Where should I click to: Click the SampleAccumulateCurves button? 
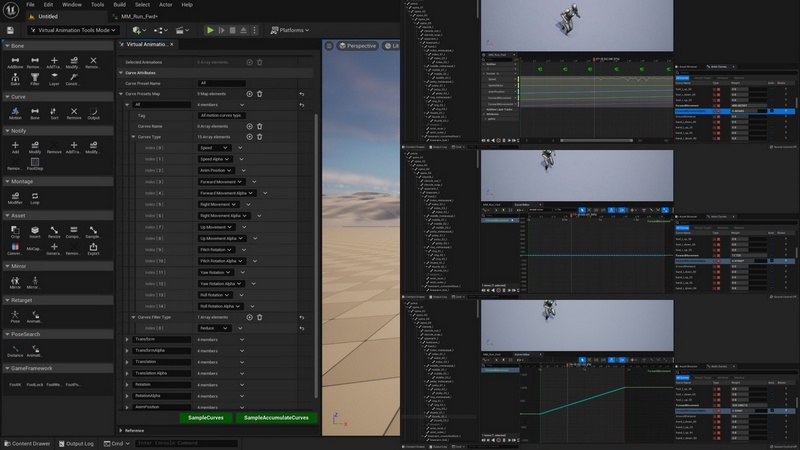coord(276,417)
